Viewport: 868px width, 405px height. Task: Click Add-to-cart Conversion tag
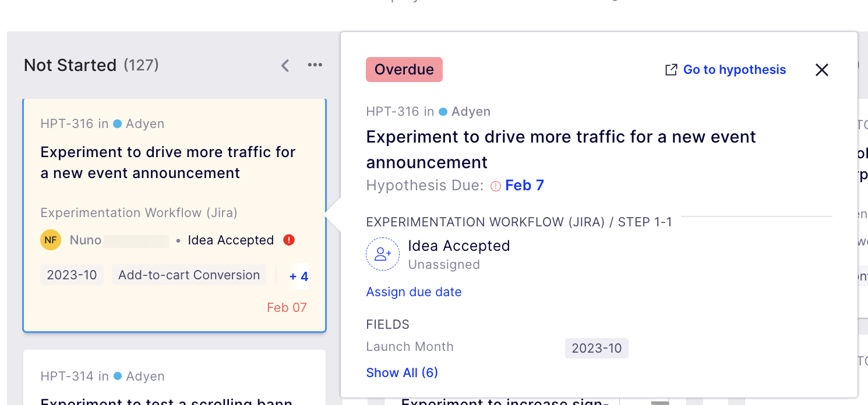189,275
